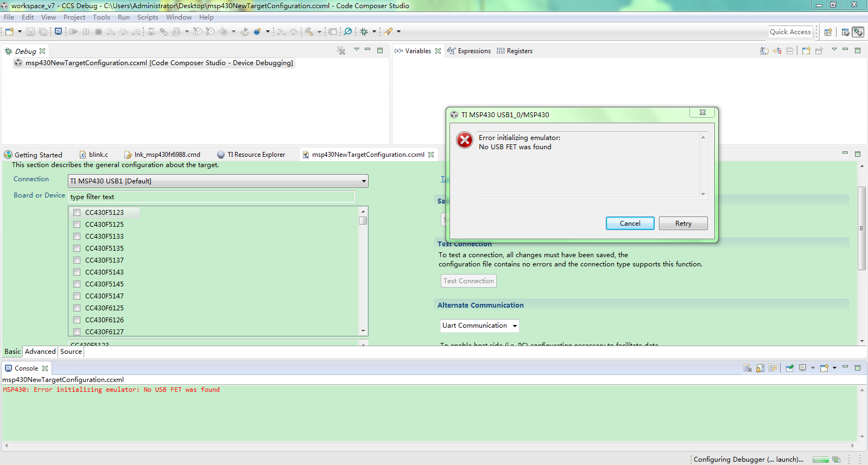This screenshot has width=868, height=465.
Task: Select the CCS Debug perspective icon
Action: click(x=858, y=32)
